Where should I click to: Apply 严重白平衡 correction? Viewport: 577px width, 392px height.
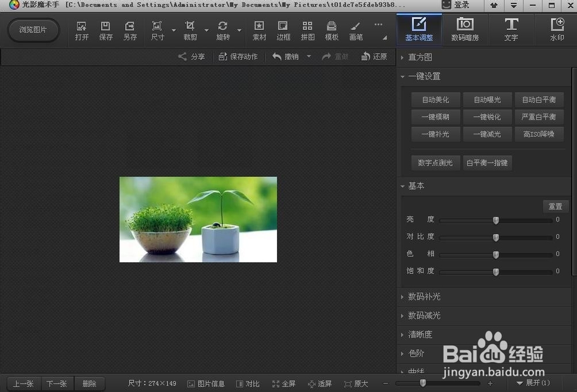pos(539,117)
